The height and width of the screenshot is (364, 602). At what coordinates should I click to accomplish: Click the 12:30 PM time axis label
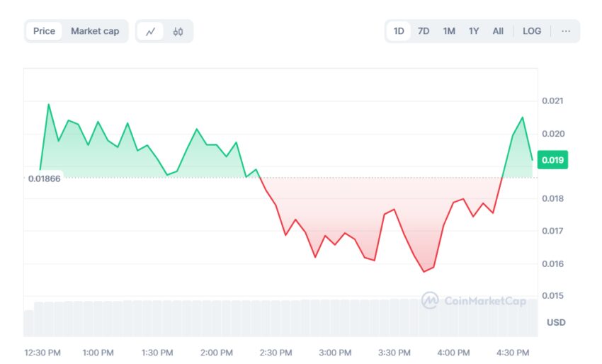click(x=42, y=353)
